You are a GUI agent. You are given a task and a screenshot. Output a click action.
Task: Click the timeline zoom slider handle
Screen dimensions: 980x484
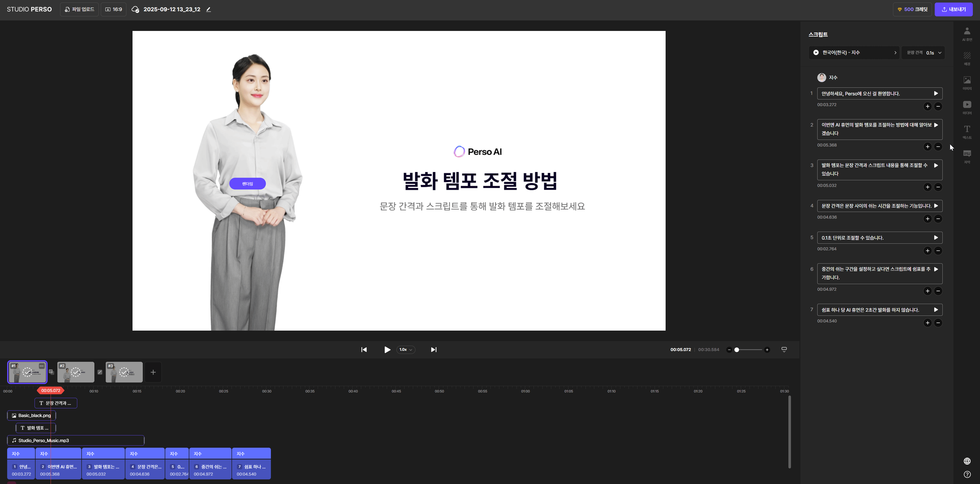coord(736,350)
